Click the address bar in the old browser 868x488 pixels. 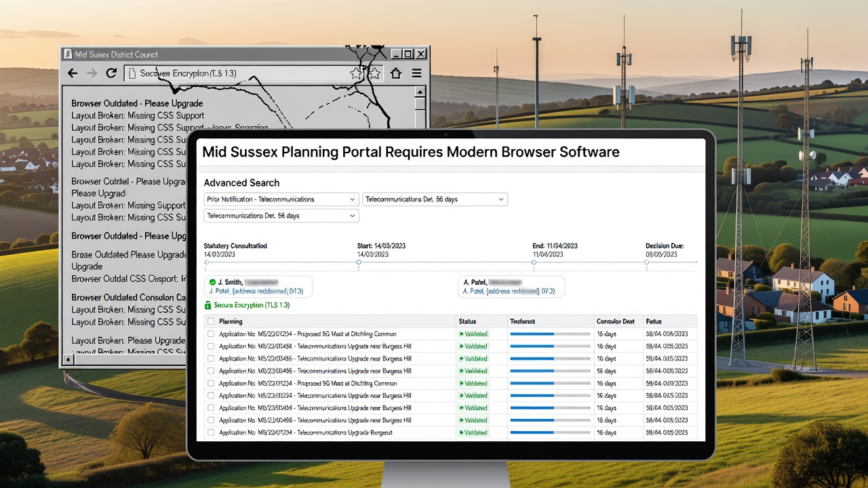click(254, 73)
